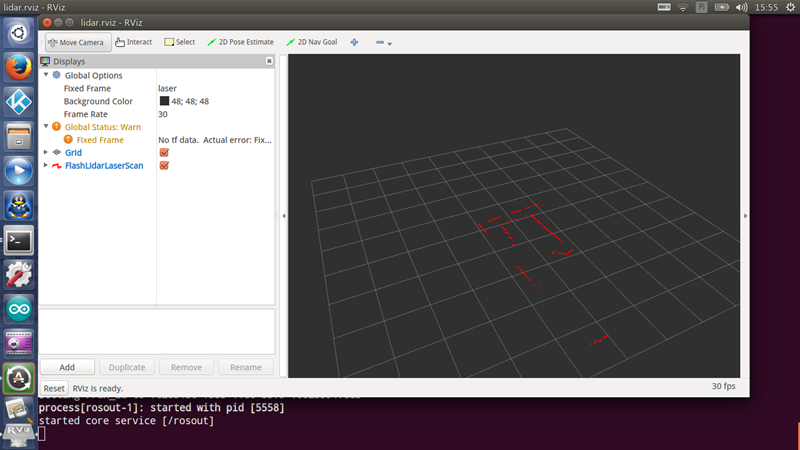Click the Remove button
The image size is (800, 450).
[x=186, y=367]
